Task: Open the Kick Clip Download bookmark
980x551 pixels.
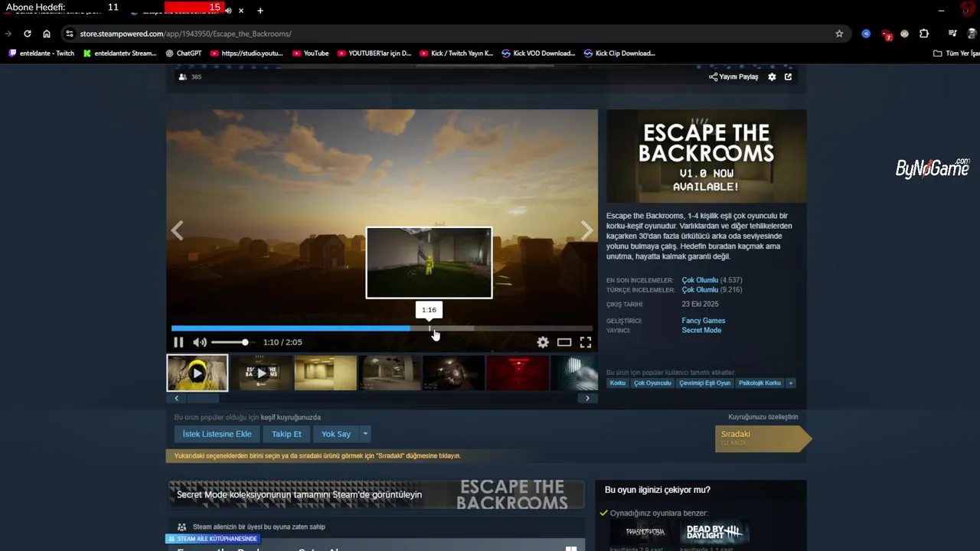Action: click(619, 54)
